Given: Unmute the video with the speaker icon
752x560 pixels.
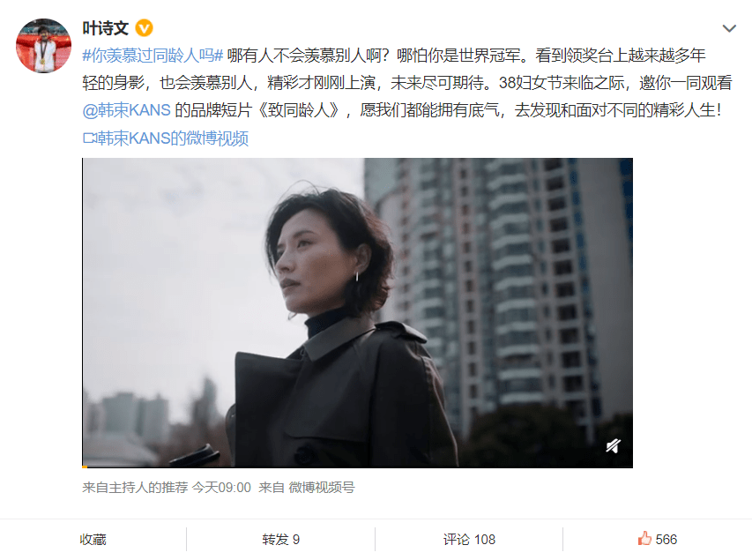Looking at the screenshot, I should tap(613, 445).
